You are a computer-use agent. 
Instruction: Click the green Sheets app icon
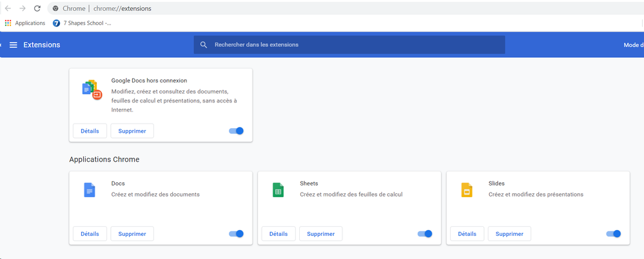pyautogui.click(x=278, y=190)
